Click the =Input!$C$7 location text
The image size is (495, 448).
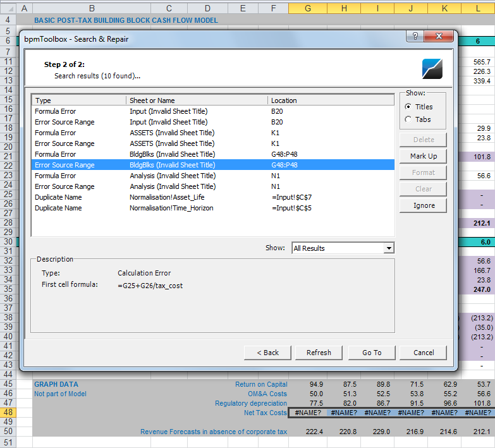coord(291,197)
